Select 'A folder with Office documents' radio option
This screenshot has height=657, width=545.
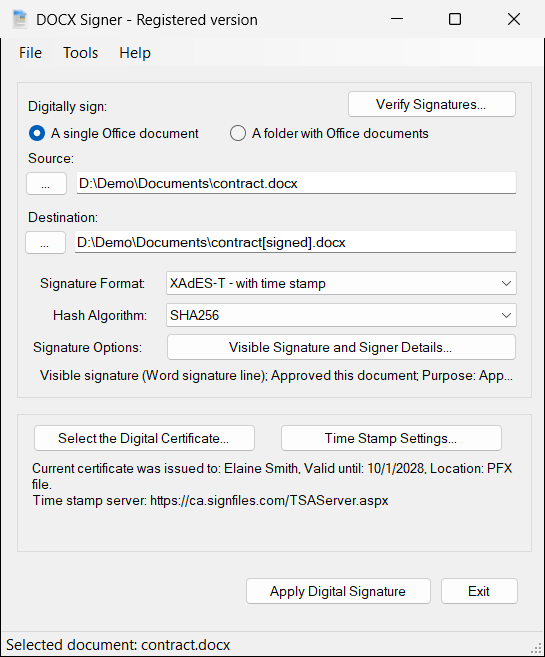pos(329,133)
